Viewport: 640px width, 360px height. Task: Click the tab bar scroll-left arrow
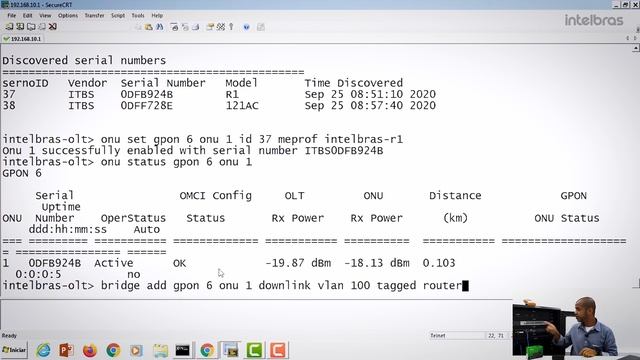[628, 38]
